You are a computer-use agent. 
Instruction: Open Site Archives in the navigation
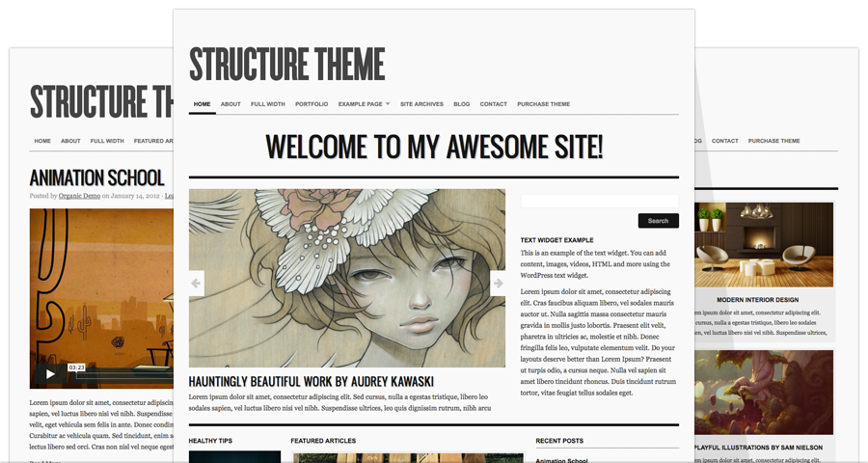[x=421, y=104]
